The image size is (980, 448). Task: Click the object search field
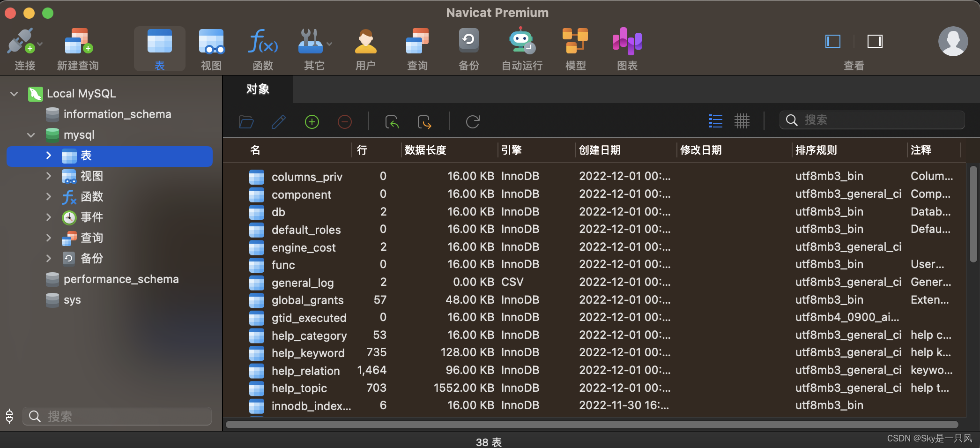pos(872,120)
